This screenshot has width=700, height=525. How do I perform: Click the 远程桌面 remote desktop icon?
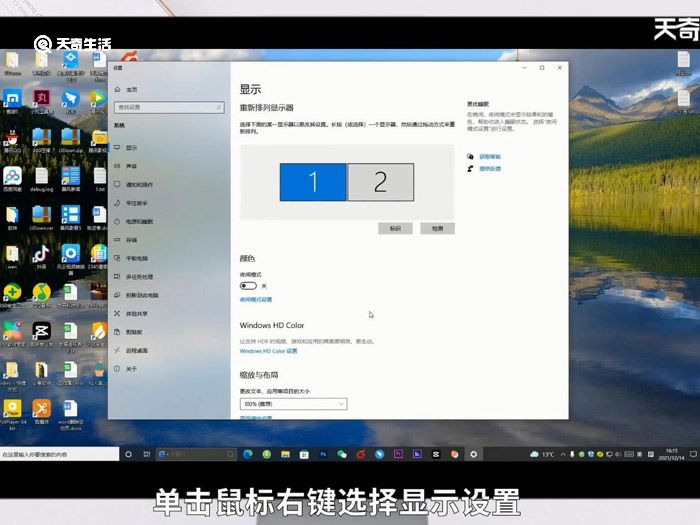(117, 350)
